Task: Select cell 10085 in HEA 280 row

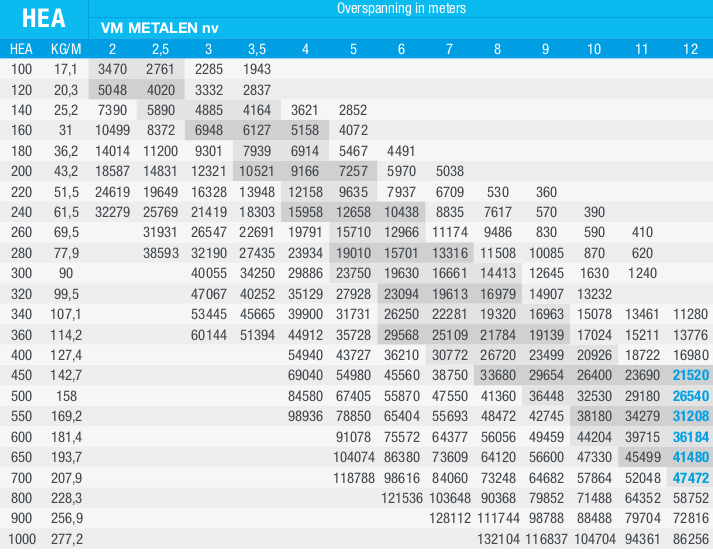Action: click(x=546, y=253)
